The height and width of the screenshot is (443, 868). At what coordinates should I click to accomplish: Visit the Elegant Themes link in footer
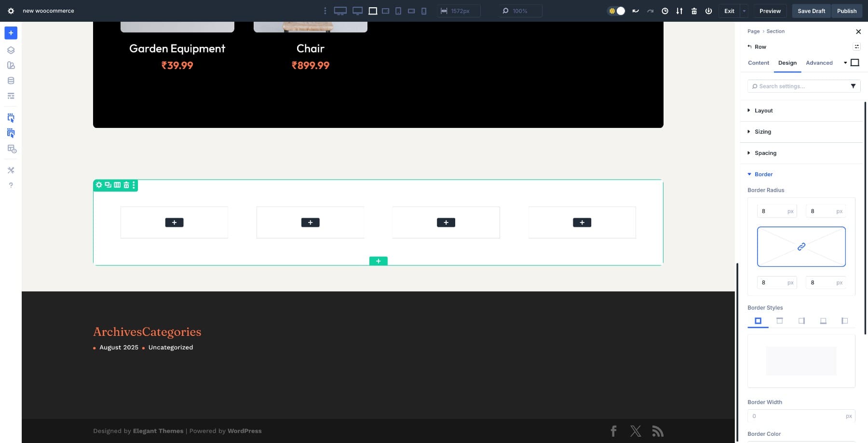[158, 430]
